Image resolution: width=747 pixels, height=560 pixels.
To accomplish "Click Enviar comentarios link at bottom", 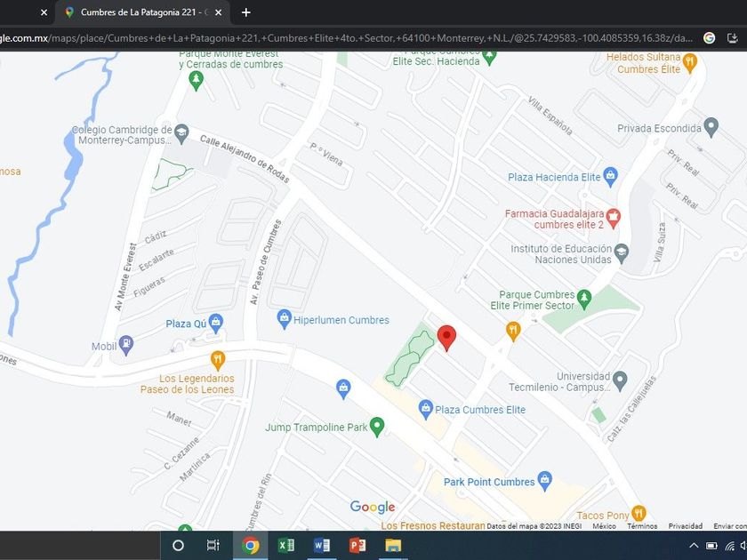I will point(730,526).
